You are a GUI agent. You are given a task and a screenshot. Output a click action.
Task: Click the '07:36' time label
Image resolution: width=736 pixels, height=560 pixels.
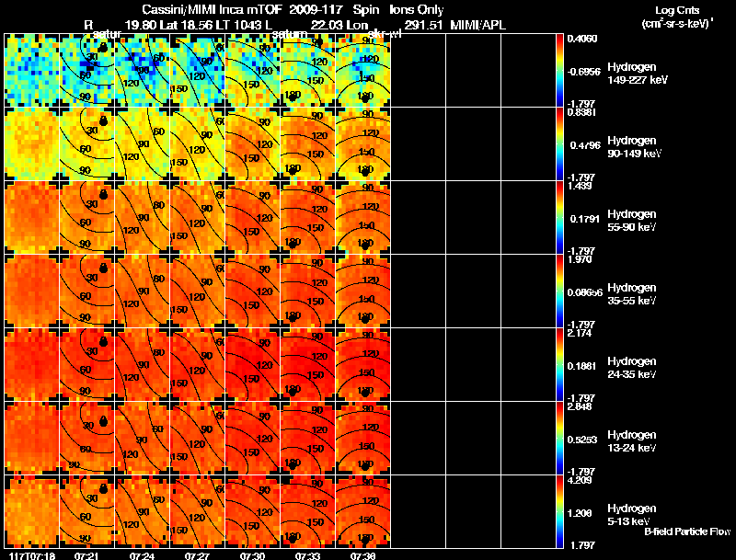[362, 556]
